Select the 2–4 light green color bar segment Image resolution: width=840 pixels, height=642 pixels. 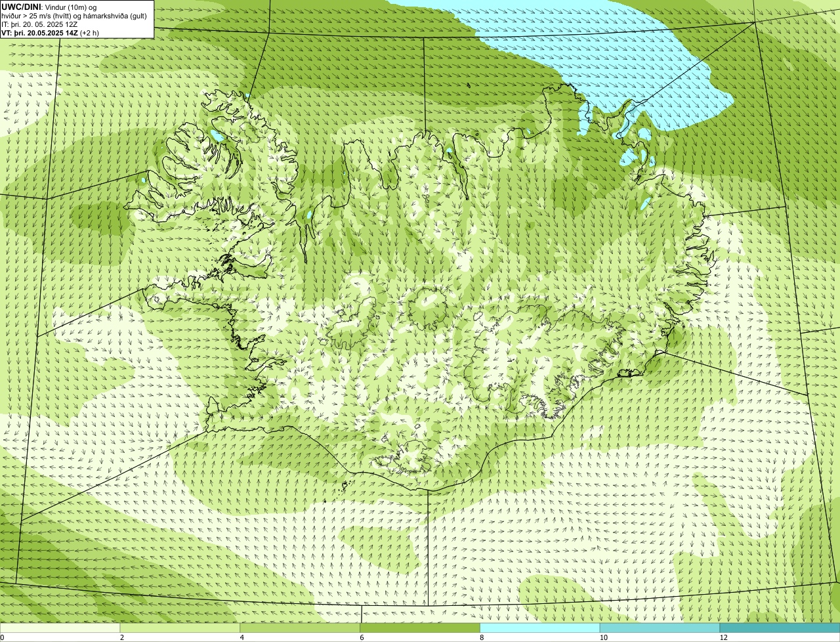point(180,628)
